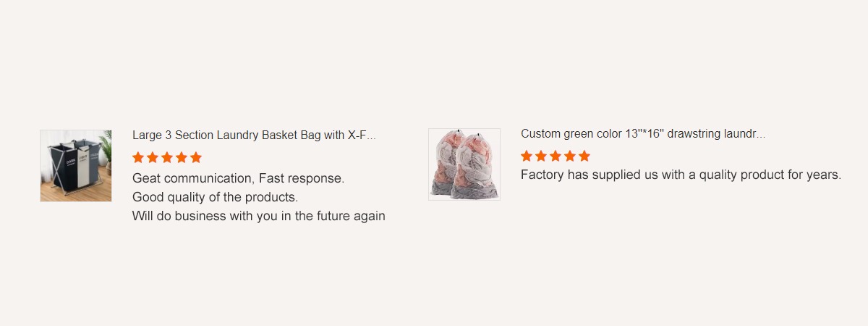Select second star of drawstring bag review
This screenshot has width=868, height=326.
[x=541, y=156]
